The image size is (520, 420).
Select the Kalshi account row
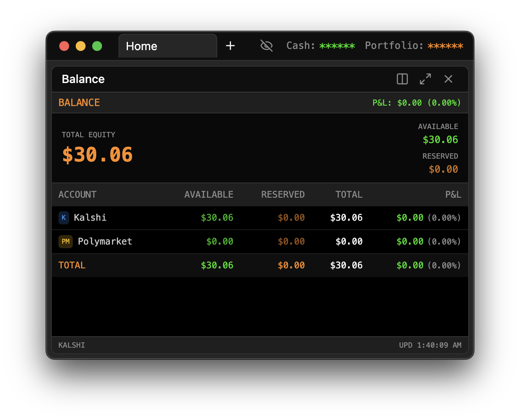pyautogui.click(x=259, y=218)
